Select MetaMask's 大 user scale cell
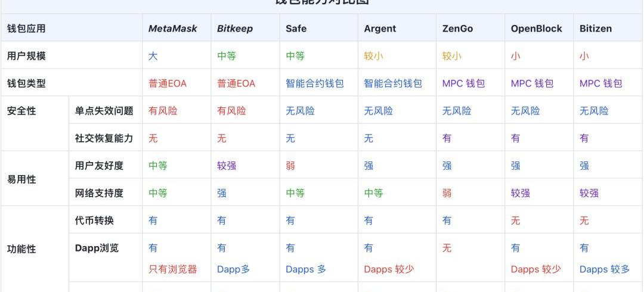 click(x=153, y=56)
